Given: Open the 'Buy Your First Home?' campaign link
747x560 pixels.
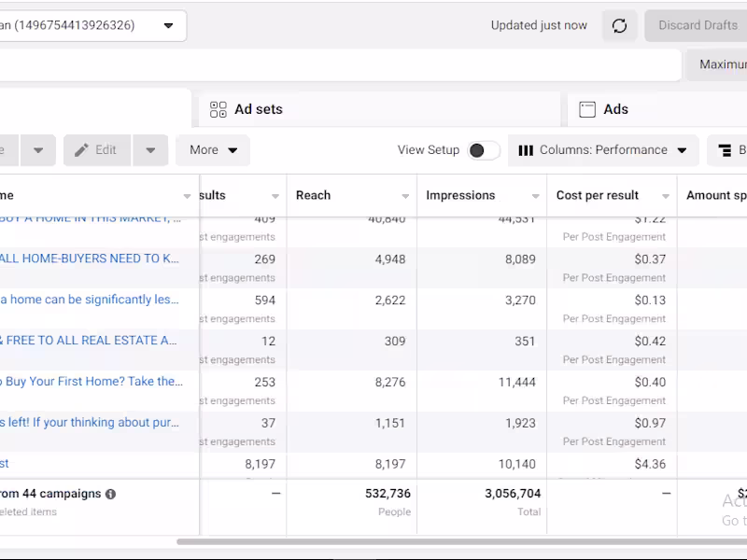Looking at the screenshot, I should click(92, 382).
